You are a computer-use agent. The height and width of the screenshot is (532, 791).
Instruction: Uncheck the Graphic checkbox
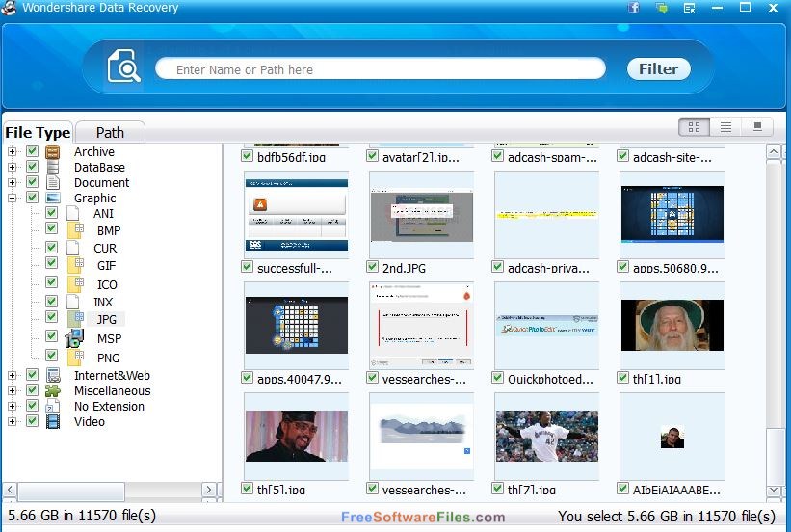pyautogui.click(x=33, y=197)
